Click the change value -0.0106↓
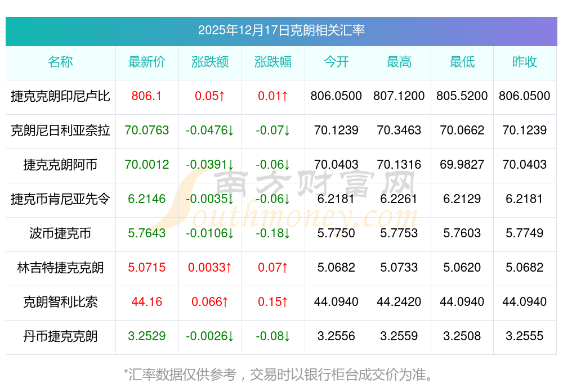This screenshot has width=563, height=392. 210,233
